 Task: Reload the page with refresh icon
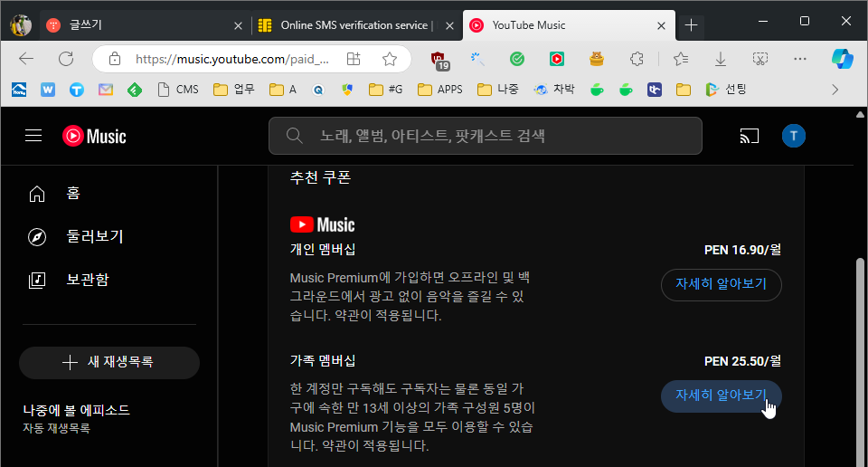[x=66, y=59]
